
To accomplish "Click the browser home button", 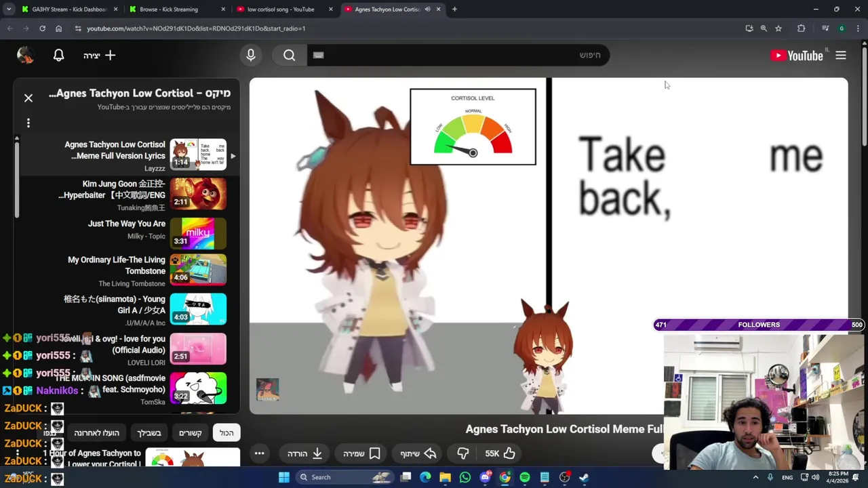I will pyautogui.click(x=58, y=28).
